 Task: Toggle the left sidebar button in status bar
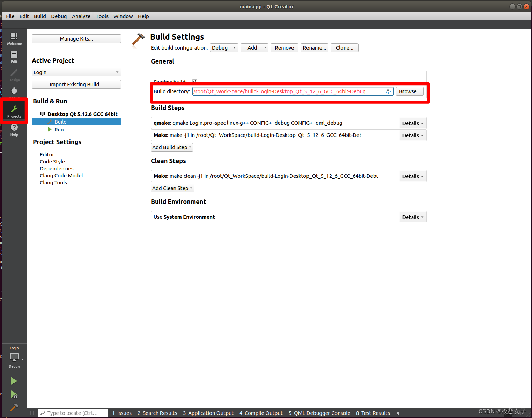(31, 413)
